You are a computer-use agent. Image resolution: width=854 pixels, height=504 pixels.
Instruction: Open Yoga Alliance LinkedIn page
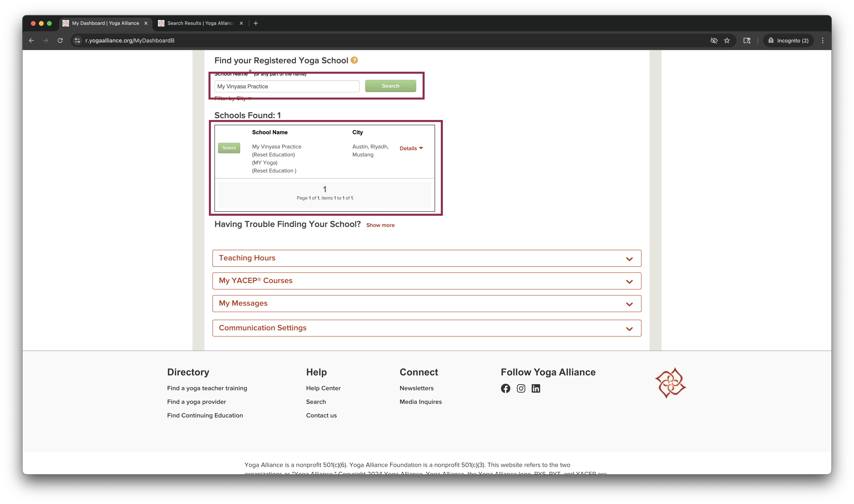[536, 389]
